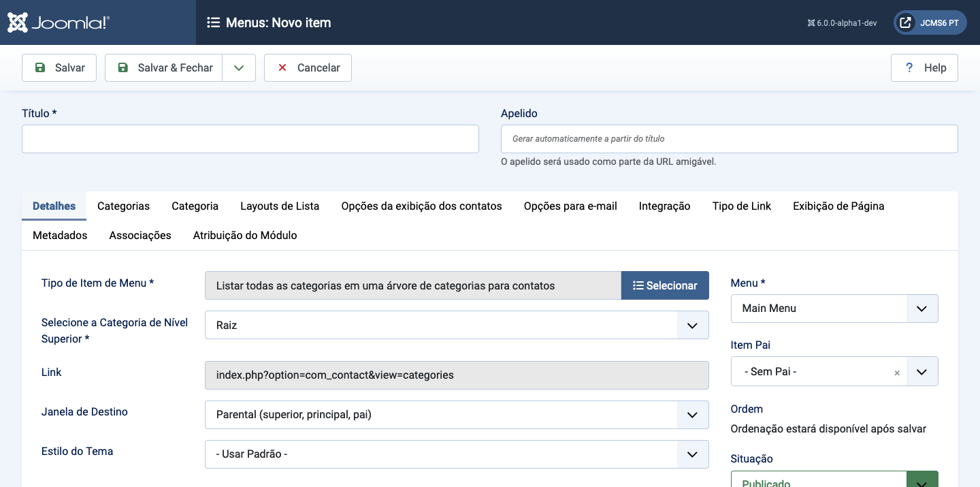
Task: Click the Joomla version icon beside 6.0.0-alpha1-dev
Action: coord(811,23)
